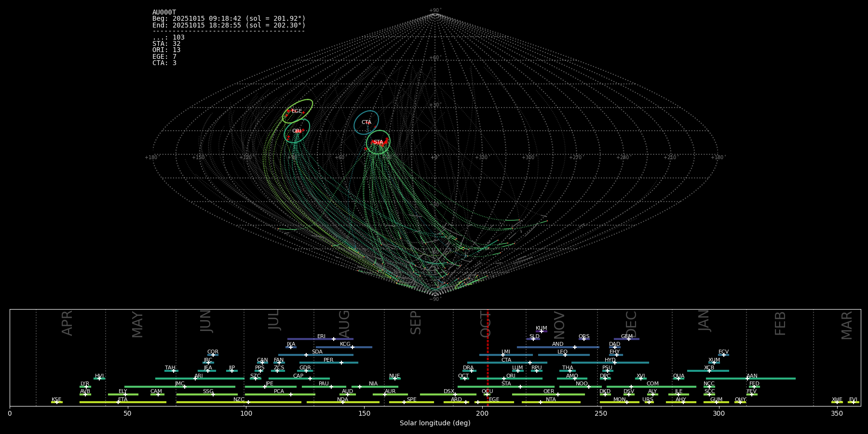Click the LMI shower label in timeline

point(505,352)
